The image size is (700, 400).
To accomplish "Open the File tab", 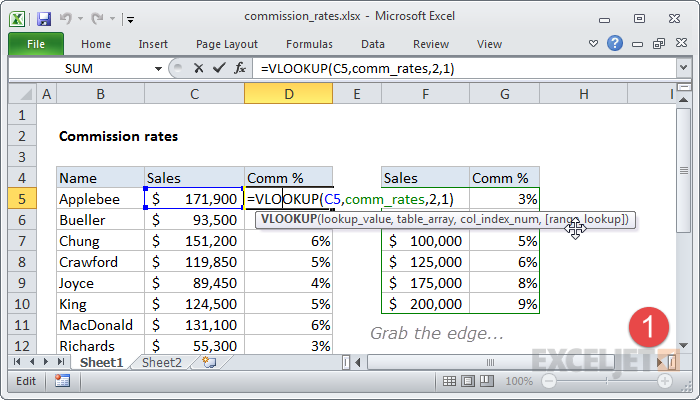I will (36, 44).
